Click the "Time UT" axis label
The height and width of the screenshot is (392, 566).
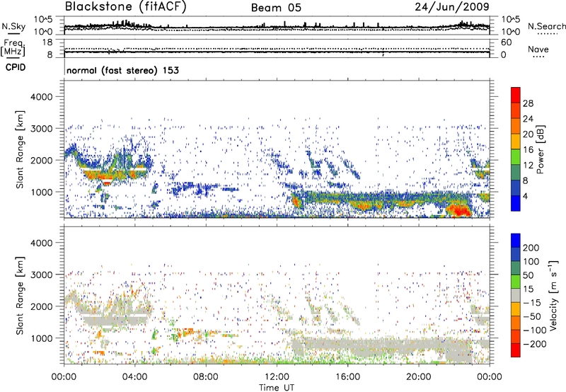click(x=277, y=387)
